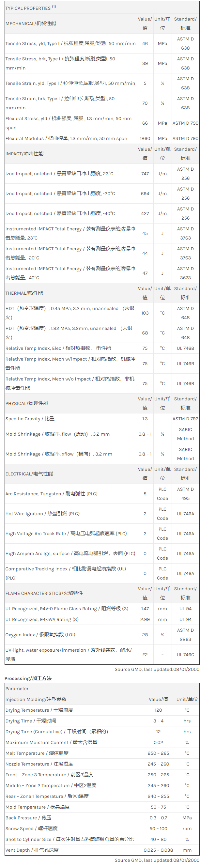Select the Specific Gravity / 比重 row
The width and height of the screenshot is (200, 868).
30,419
